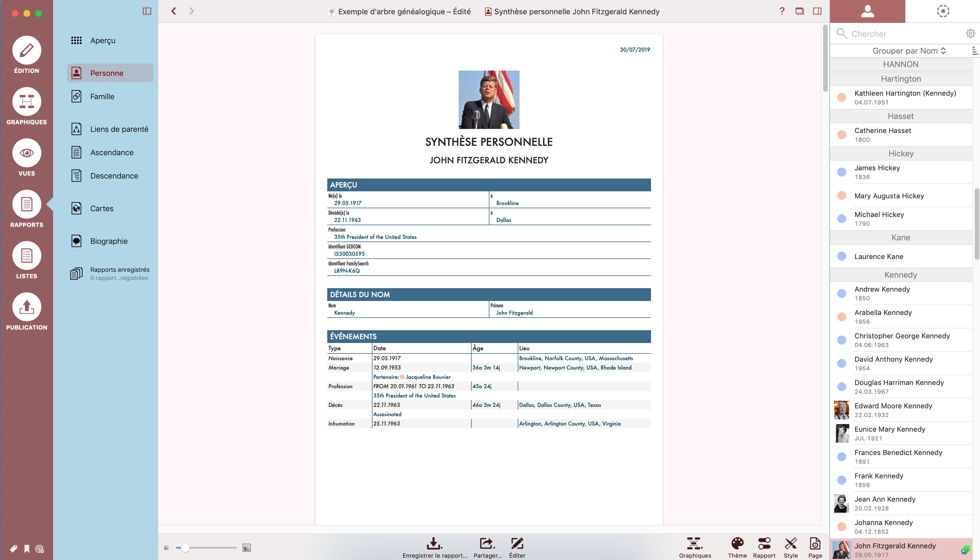Open the Style options
This screenshot has height=560, width=980.
(x=790, y=548)
